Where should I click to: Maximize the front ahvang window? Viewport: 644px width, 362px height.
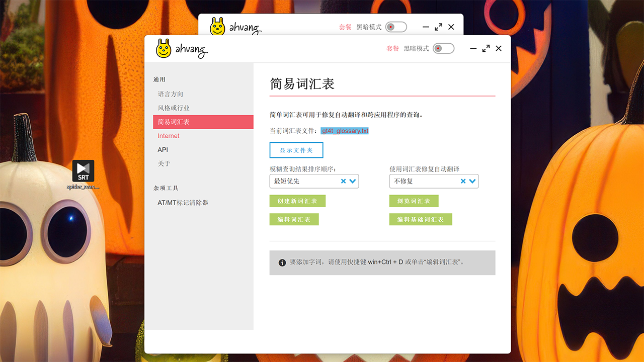(486, 48)
